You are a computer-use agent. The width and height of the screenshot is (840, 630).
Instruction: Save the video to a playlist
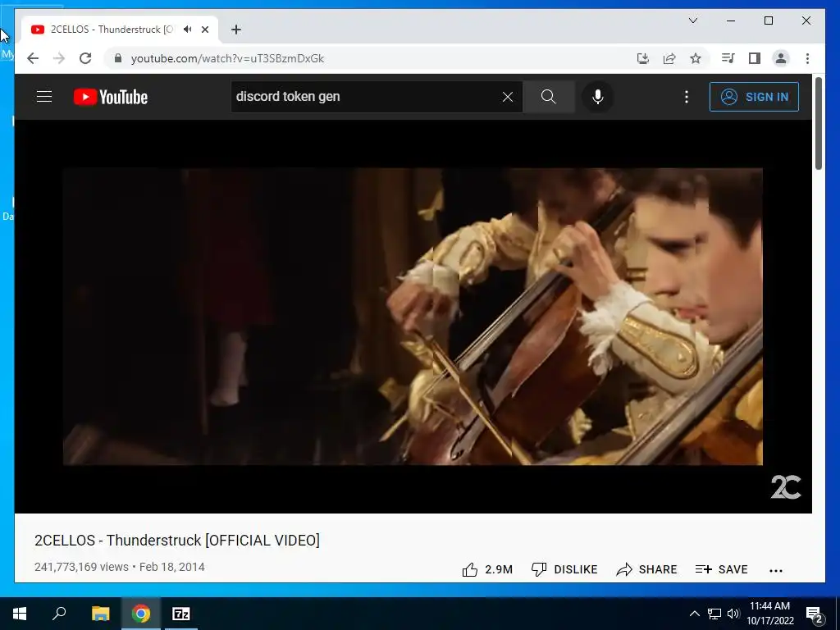click(x=721, y=569)
